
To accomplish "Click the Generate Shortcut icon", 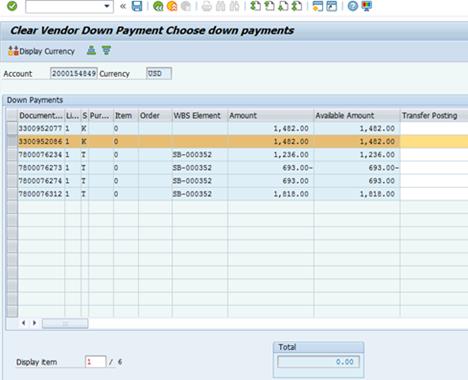I will [x=332, y=6].
